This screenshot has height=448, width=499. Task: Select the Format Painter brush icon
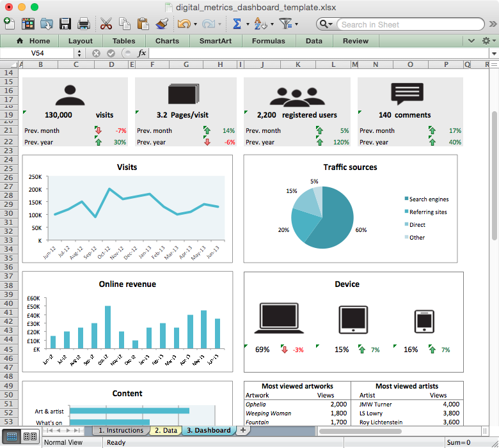(162, 24)
